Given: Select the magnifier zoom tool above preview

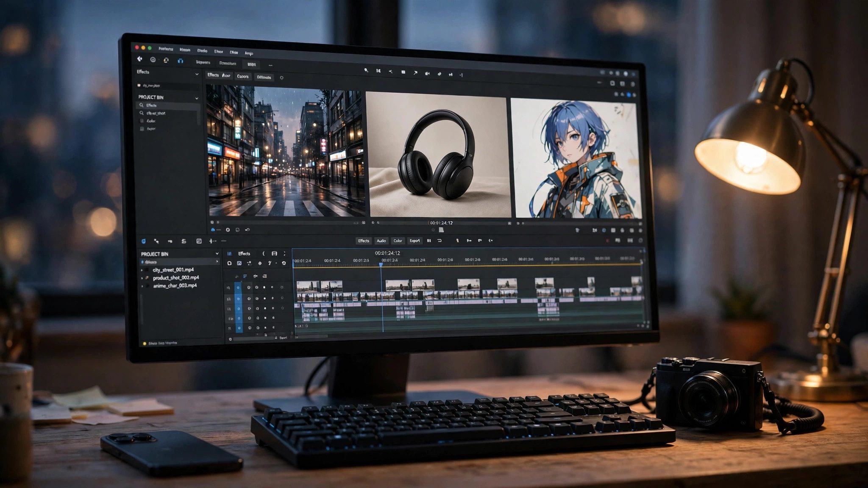Looking at the screenshot, I should pos(366,70).
